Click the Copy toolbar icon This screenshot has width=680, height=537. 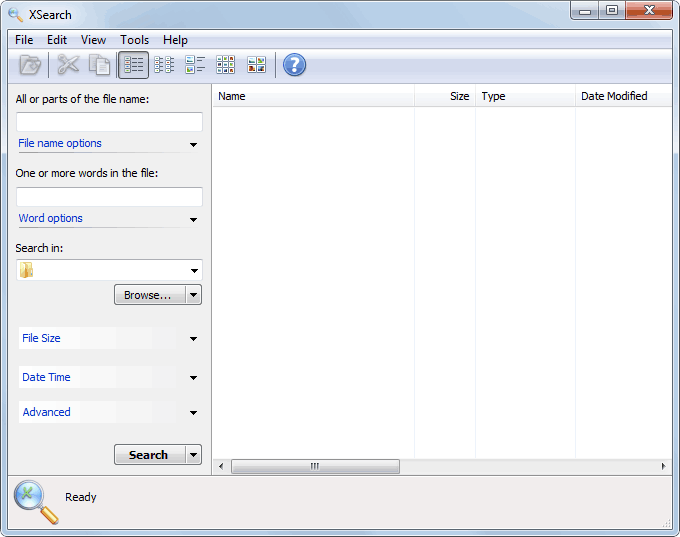pyautogui.click(x=99, y=66)
